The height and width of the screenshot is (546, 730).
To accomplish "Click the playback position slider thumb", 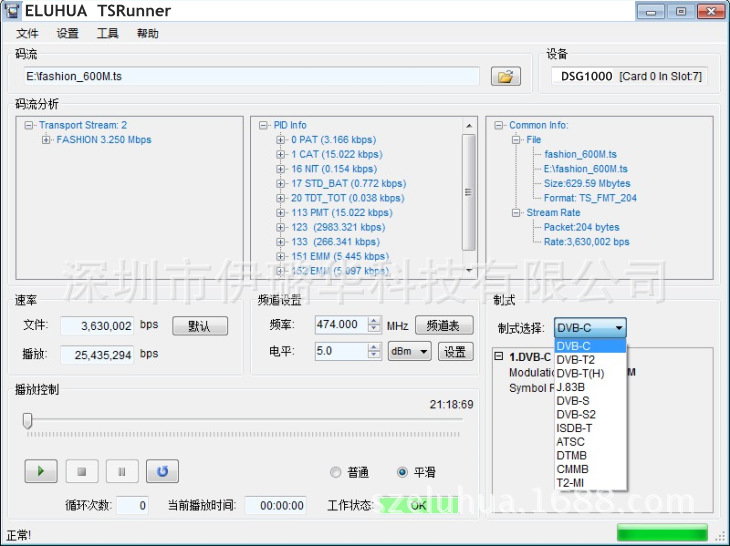I will coord(27,420).
